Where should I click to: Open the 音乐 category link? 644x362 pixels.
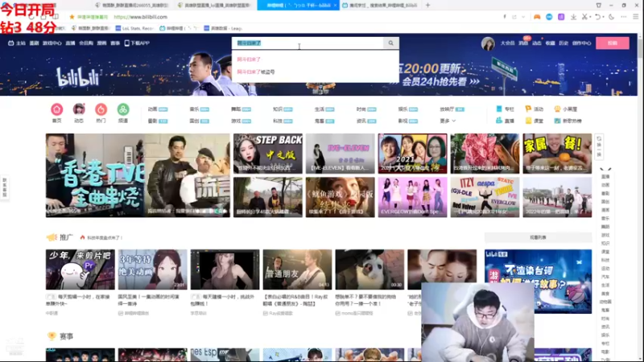click(199, 109)
